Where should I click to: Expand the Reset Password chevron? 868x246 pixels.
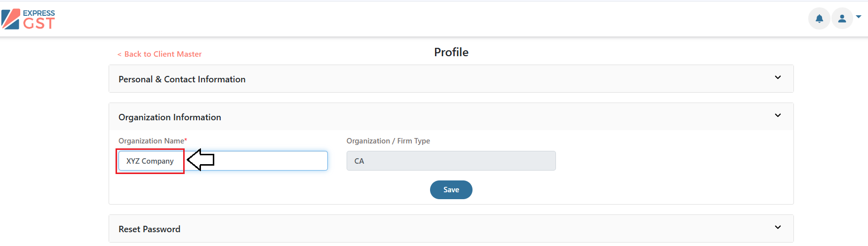[x=778, y=227]
